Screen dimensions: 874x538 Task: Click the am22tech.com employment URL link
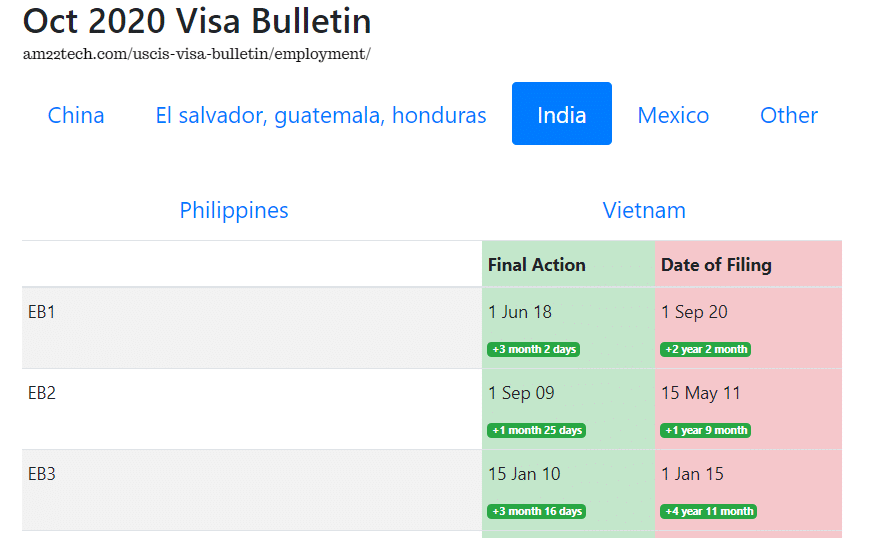coord(196,54)
